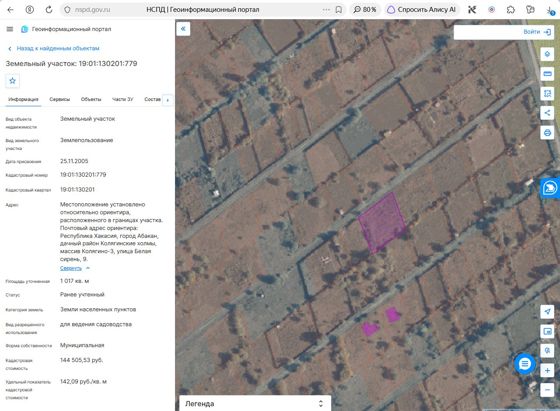Open the page options three-dots menu
Image resolution: width=560 pixels, height=411 pixels.
326,10
